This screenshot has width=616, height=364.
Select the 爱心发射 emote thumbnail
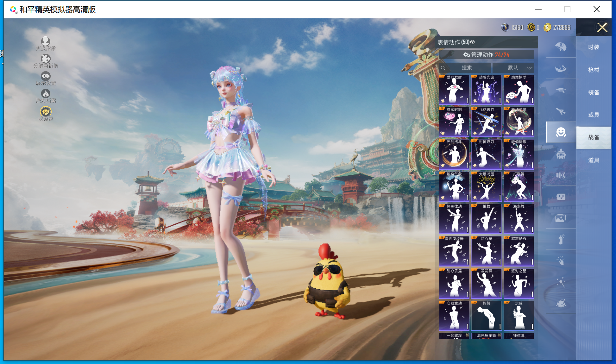pyautogui.click(x=454, y=90)
